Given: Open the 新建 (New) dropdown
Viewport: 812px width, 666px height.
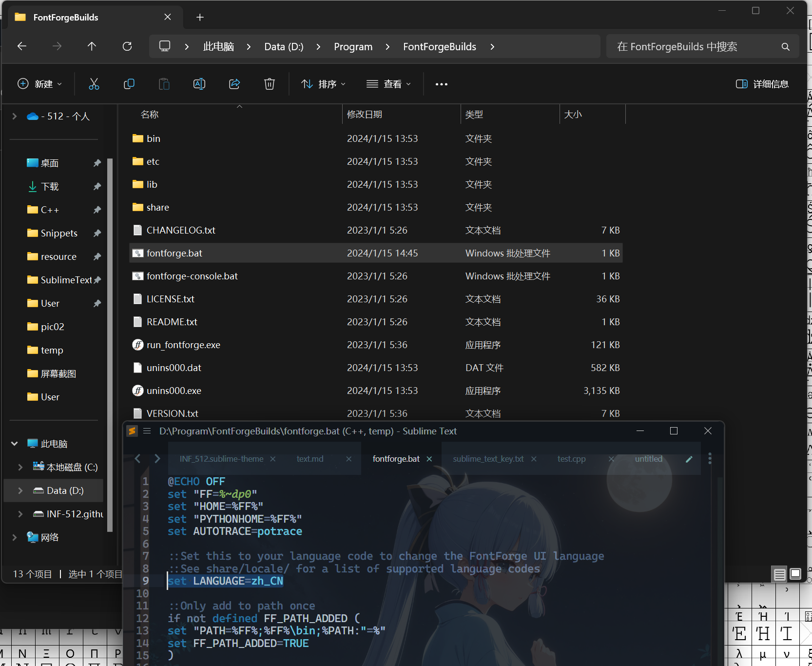Looking at the screenshot, I should (x=40, y=84).
